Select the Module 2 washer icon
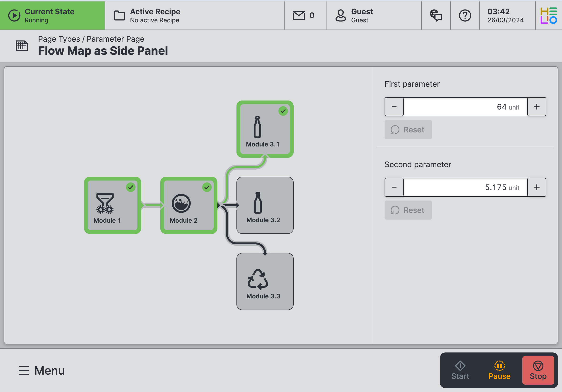Screen dimensions: 562x392 (181, 203)
